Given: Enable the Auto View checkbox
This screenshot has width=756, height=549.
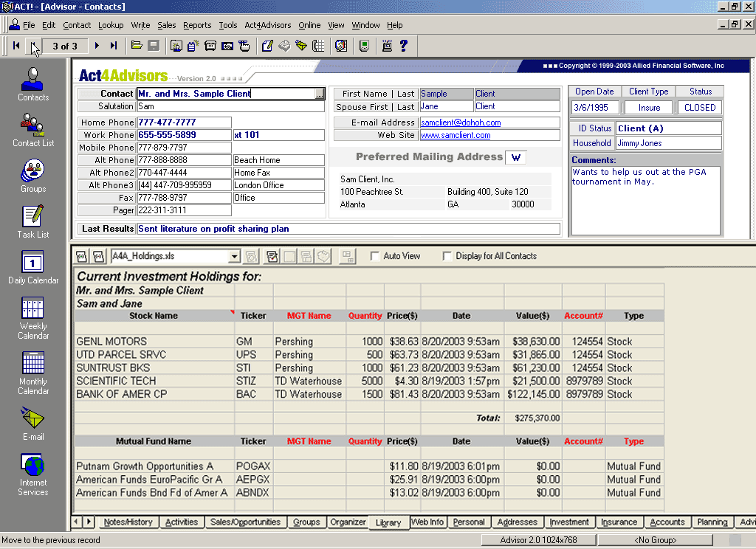Looking at the screenshot, I should click(x=374, y=256).
